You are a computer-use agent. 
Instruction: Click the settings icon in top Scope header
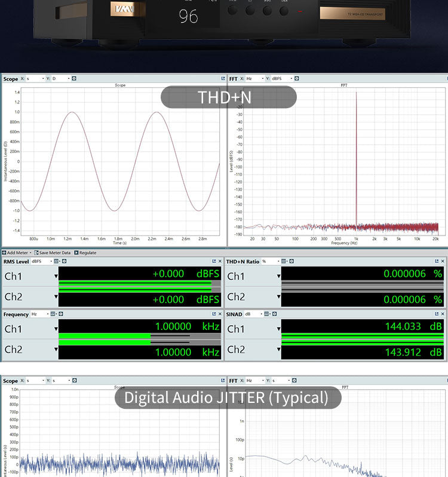coord(74,78)
